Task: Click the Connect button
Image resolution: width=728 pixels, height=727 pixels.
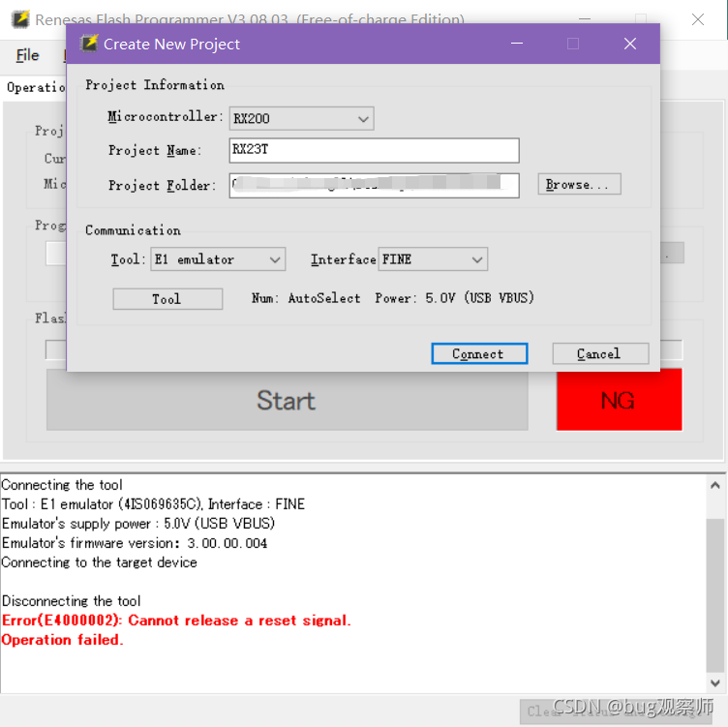Action: [479, 353]
